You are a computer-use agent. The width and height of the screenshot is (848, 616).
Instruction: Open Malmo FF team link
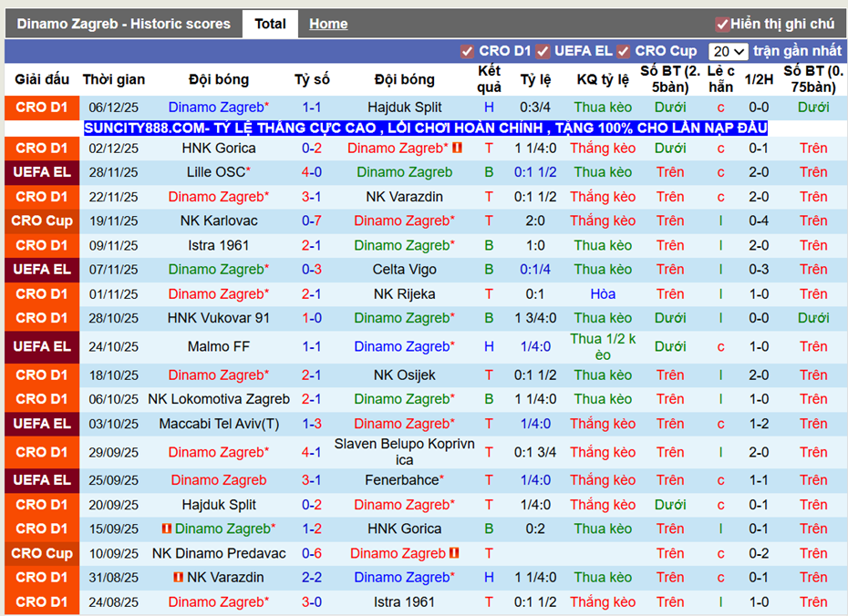pyautogui.click(x=219, y=347)
